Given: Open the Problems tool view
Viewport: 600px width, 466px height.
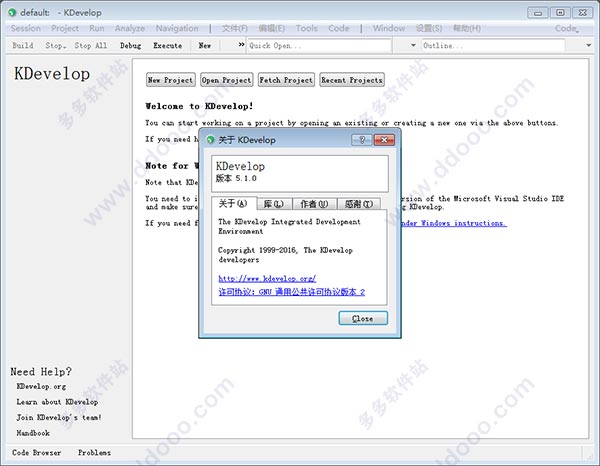Looking at the screenshot, I should 94,453.
